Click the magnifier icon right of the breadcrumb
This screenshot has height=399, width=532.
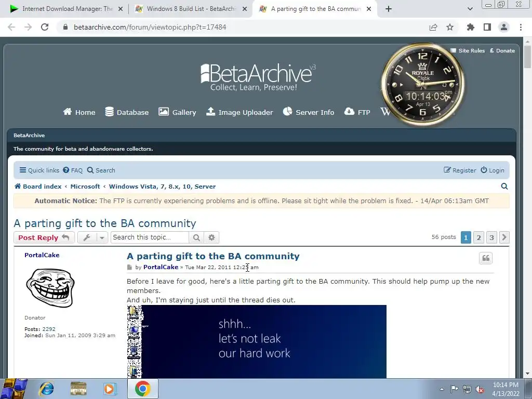click(x=504, y=187)
